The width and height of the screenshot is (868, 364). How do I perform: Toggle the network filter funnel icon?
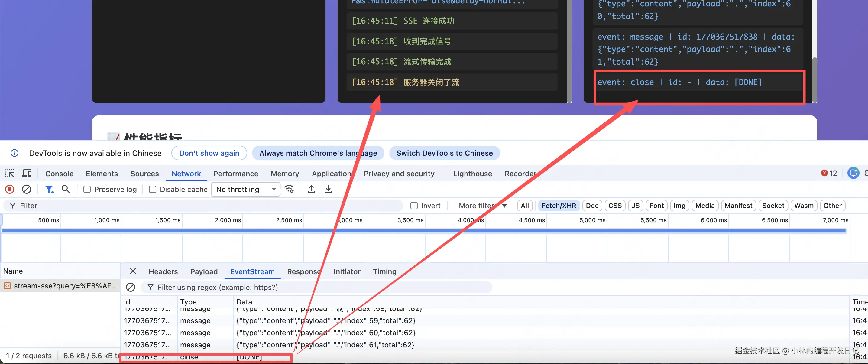tap(49, 190)
